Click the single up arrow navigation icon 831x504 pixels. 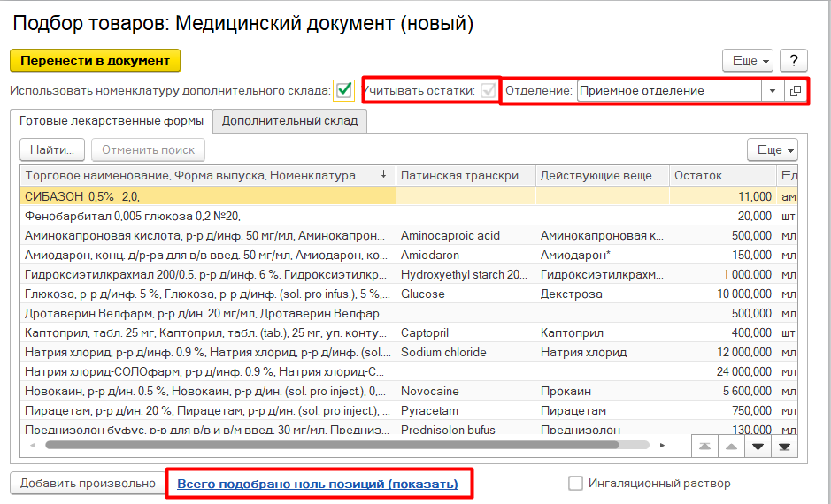pos(730,447)
